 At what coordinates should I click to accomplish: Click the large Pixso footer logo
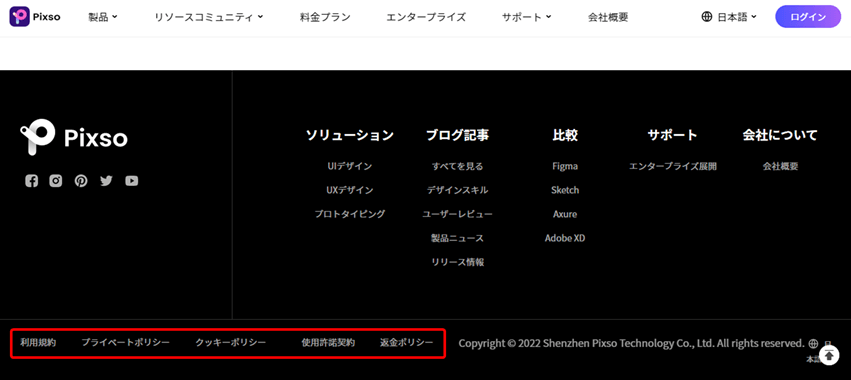coord(74,138)
